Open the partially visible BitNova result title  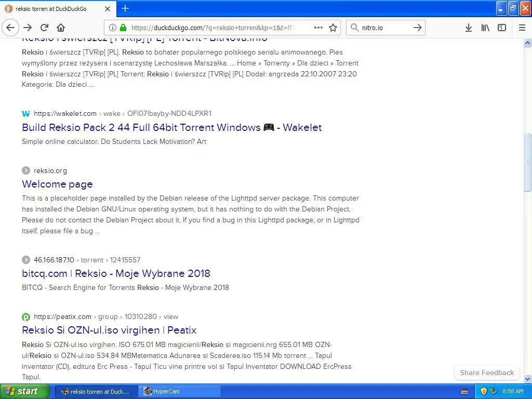(144, 40)
